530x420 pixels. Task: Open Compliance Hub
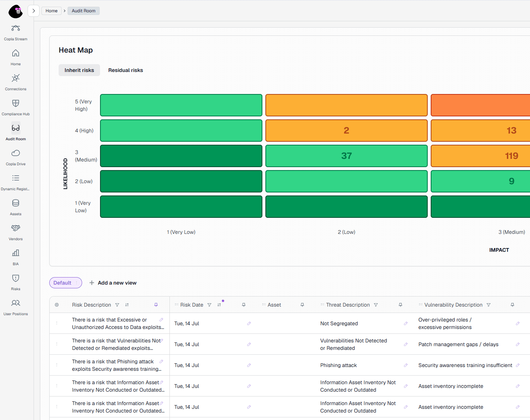pyautogui.click(x=16, y=107)
